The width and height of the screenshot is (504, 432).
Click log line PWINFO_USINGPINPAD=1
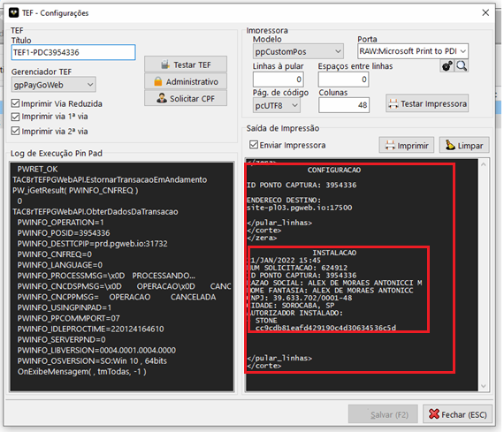point(65,307)
